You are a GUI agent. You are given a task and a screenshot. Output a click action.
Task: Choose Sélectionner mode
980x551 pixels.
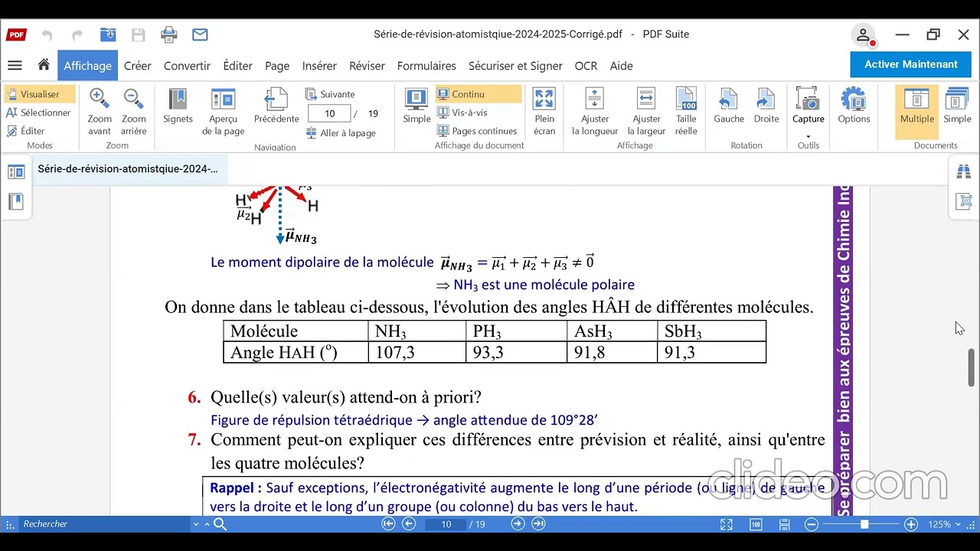(x=38, y=112)
